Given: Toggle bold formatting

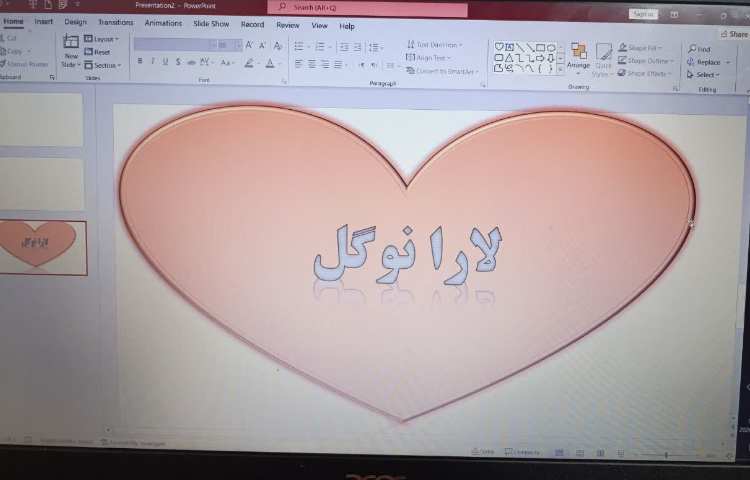Looking at the screenshot, I should [x=140, y=61].
